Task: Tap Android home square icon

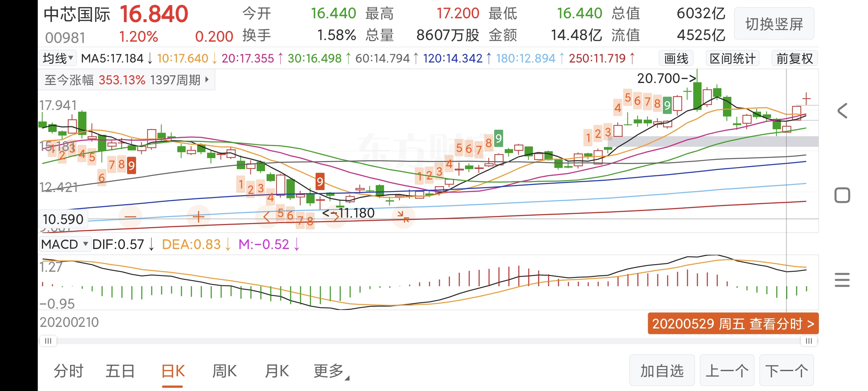Action: click(x=842, y=195)
